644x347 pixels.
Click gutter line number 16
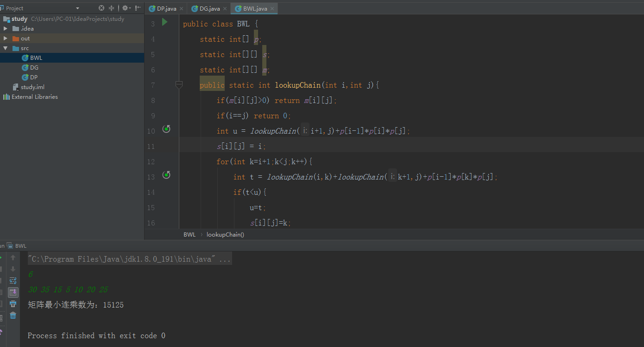click(151, 223)
